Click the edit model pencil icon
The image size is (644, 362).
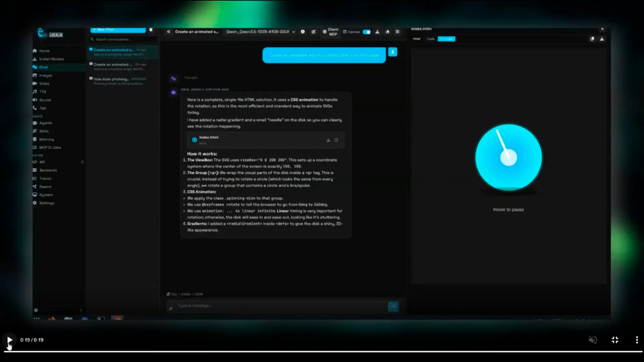point(314,32)
